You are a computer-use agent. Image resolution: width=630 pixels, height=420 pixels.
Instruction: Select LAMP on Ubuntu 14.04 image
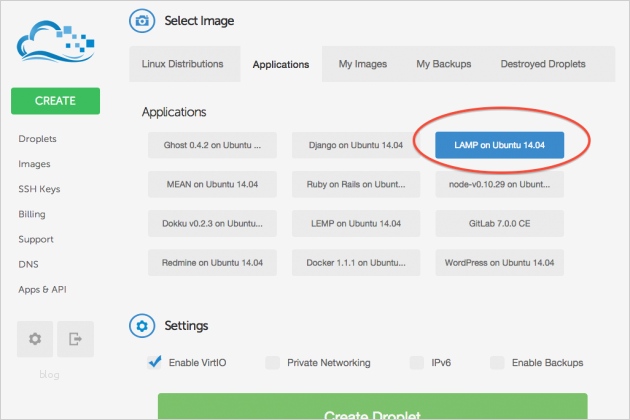tap(500, 145)
